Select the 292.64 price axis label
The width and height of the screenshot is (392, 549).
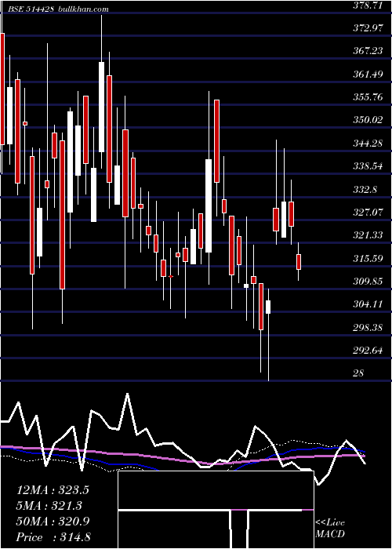(368, 351)
